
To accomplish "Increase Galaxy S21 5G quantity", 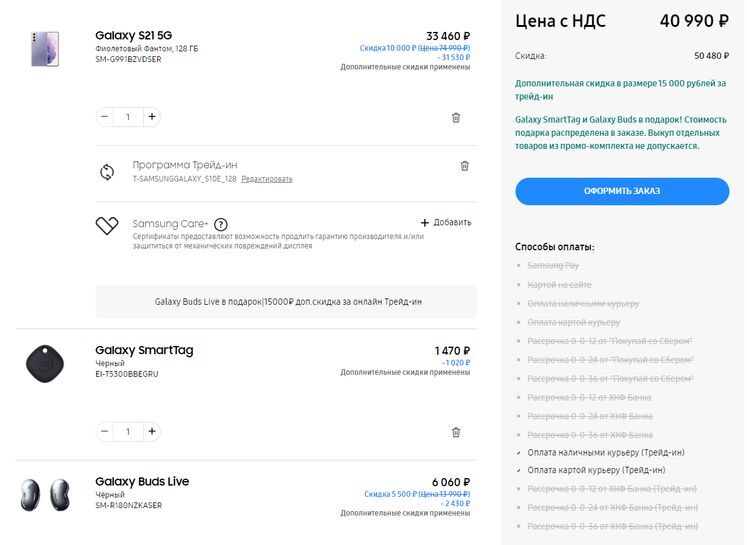I will (x=152, y=117).
